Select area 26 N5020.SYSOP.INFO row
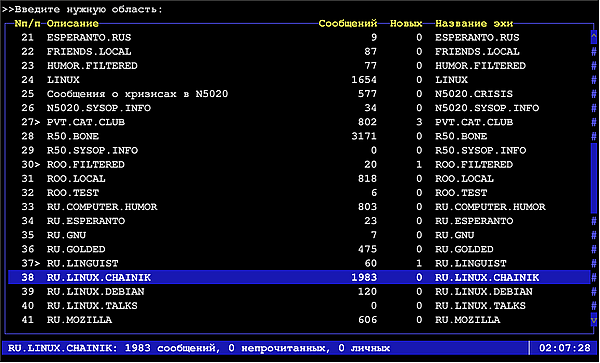 [299, 108]
